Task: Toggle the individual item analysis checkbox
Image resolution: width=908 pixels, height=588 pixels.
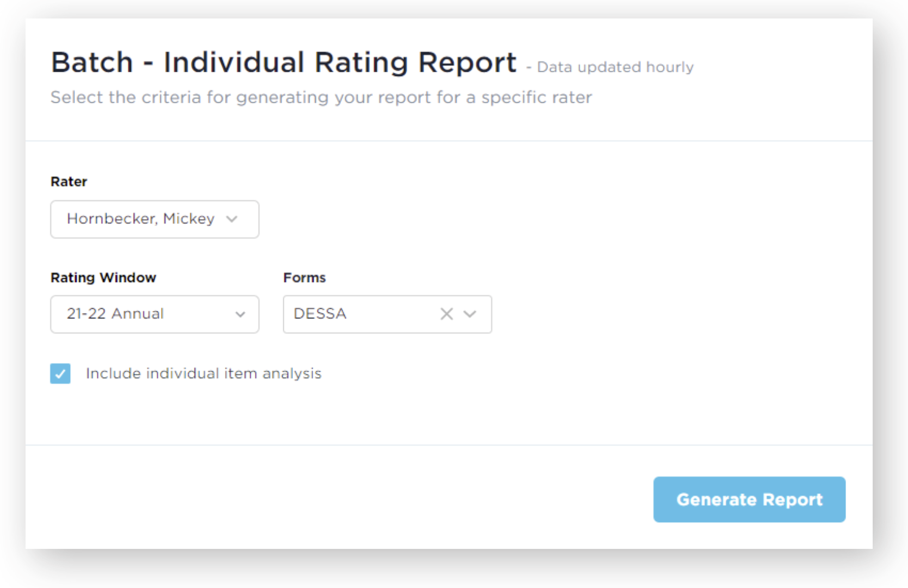Action: pyautogui.click(x=60, y=373)
